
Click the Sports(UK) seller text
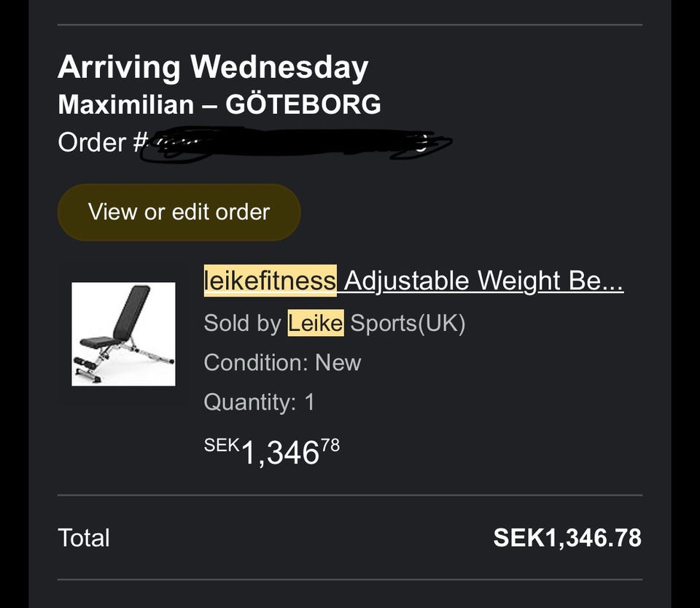(408, 323)
